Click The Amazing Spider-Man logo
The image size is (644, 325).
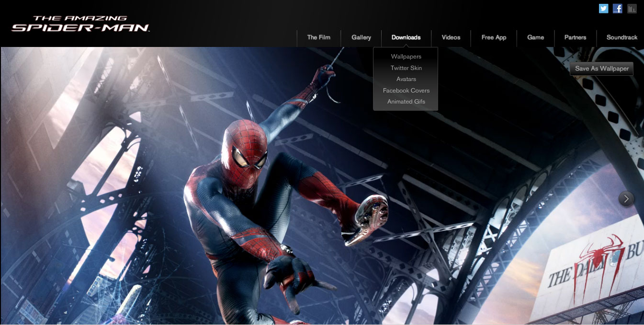pyautogui.click(x=80, y=24)
